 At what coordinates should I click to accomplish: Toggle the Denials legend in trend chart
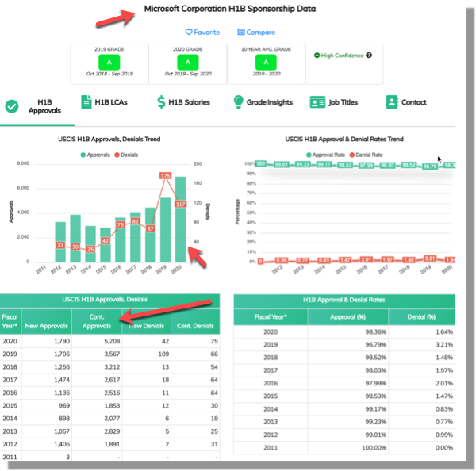pyautogui.click(x=126, y=155)
